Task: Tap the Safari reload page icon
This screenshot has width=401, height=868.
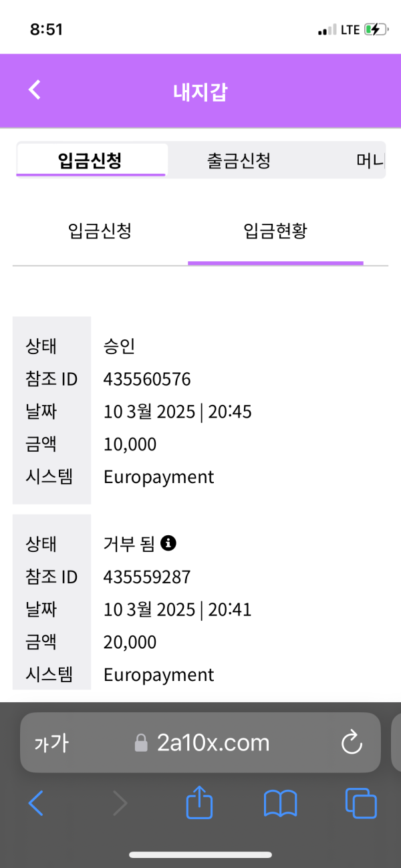Action: pyautogui.click(x=352, y=742)
